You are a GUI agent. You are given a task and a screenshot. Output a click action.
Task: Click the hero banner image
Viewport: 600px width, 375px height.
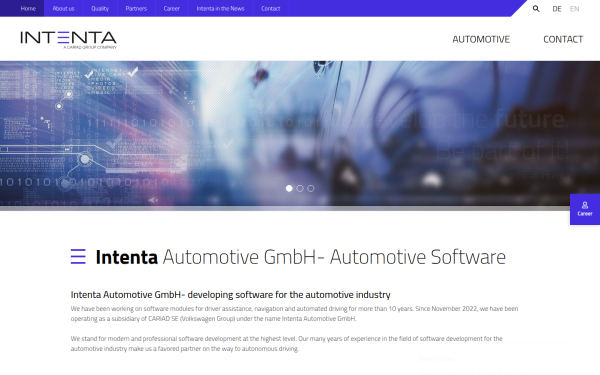click(300, 135)
